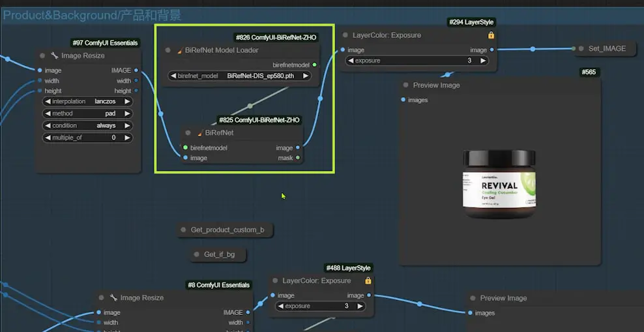Viewport: 644px width, 332px height.
Task: Click the '#826 ComfyUI-BiRefNet-ZHO' badge
Action: pos(276,37)
